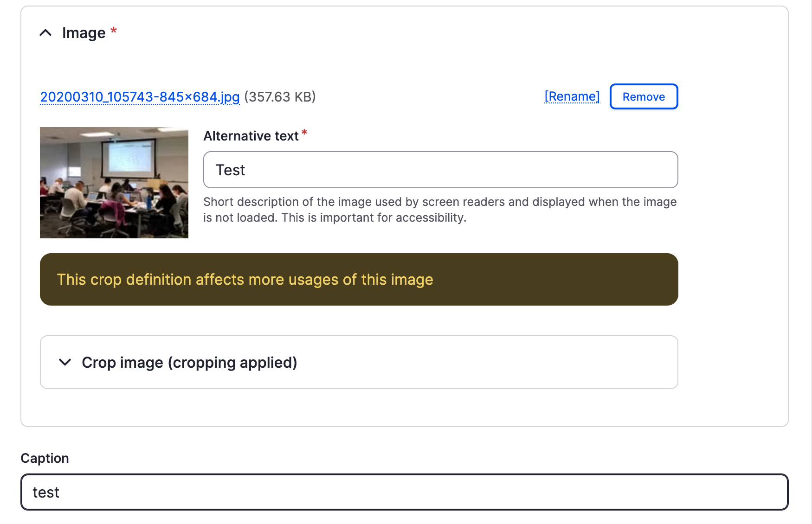Image resolution: width=812 pixels, height=524 pixels.
Task: Click the crop definition warning banner
Action: [x=359, y=279]
